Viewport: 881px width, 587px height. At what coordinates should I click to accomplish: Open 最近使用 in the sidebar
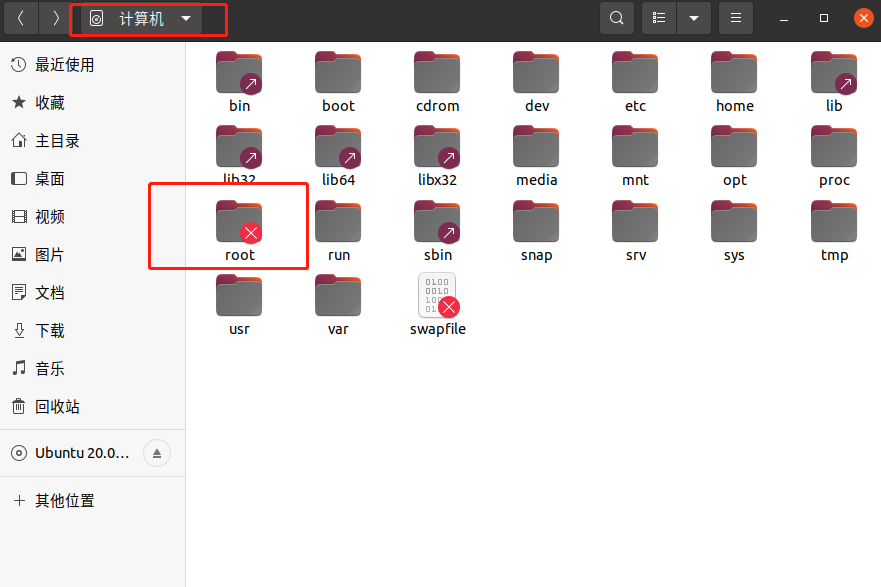pyautogui.click(x=93, y=65)
